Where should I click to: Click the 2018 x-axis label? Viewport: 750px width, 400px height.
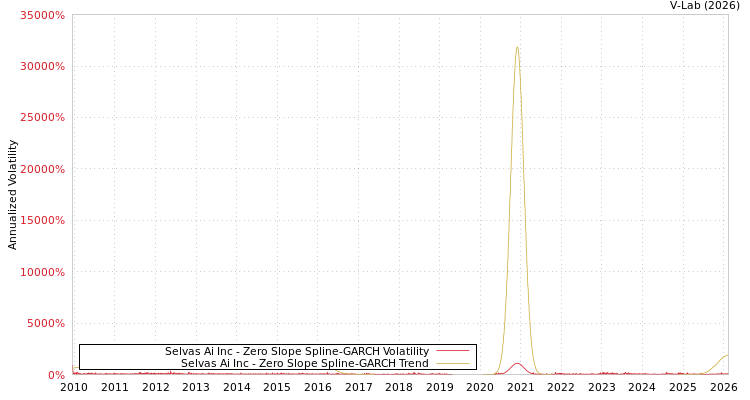(x=399, y=388)
